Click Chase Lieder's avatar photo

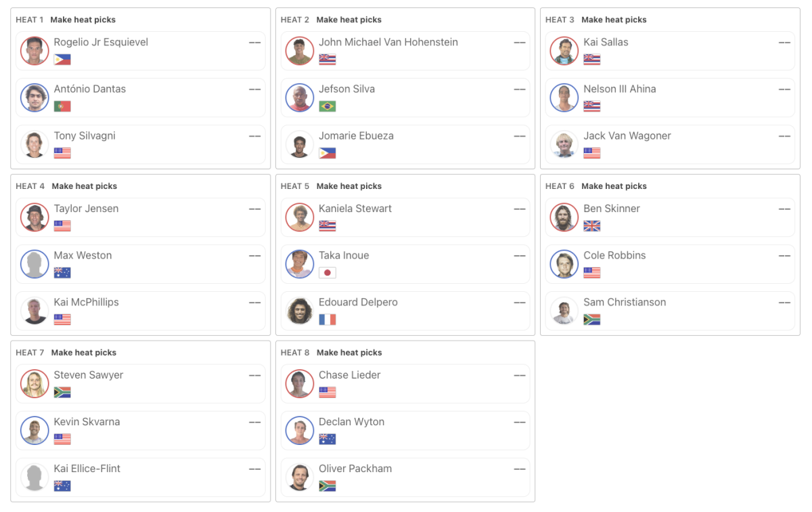pyautogui.click(x=299, y=384)
